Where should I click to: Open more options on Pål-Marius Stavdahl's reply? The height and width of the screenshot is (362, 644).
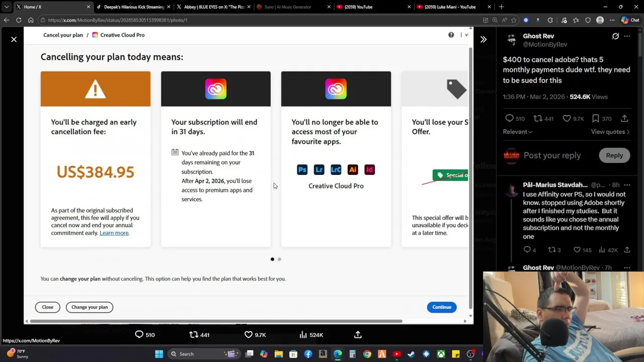click(x=627, y=185)
